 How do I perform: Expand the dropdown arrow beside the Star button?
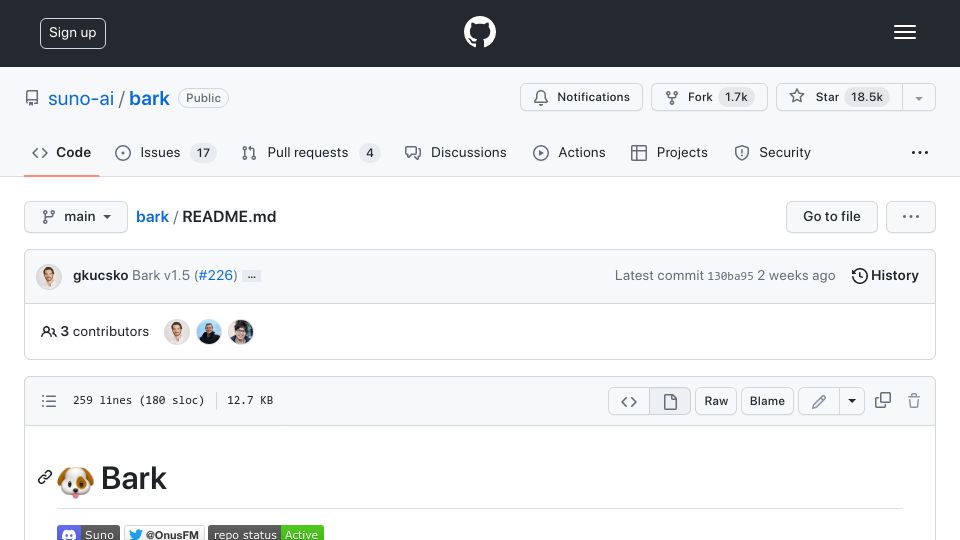[x=918, y=98]
